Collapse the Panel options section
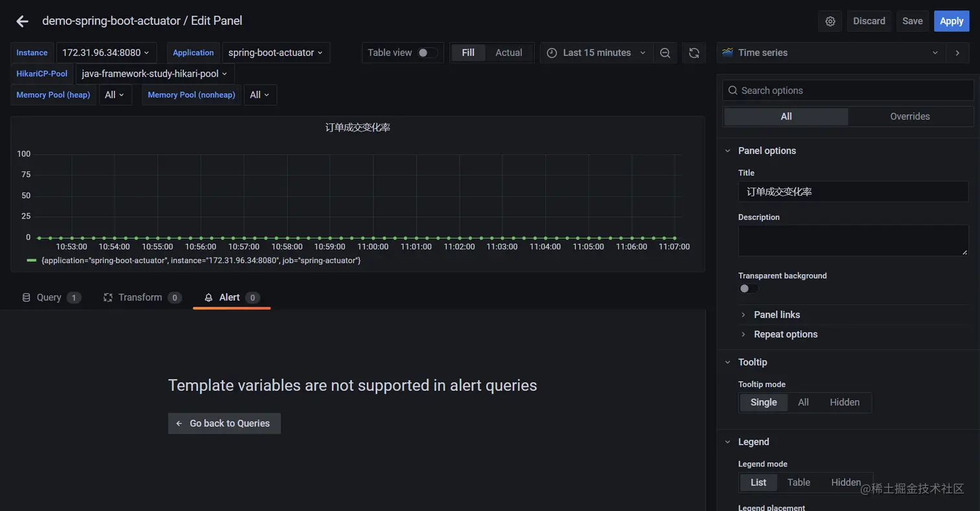This screenshot has width=980, height=511. [767, 150]
